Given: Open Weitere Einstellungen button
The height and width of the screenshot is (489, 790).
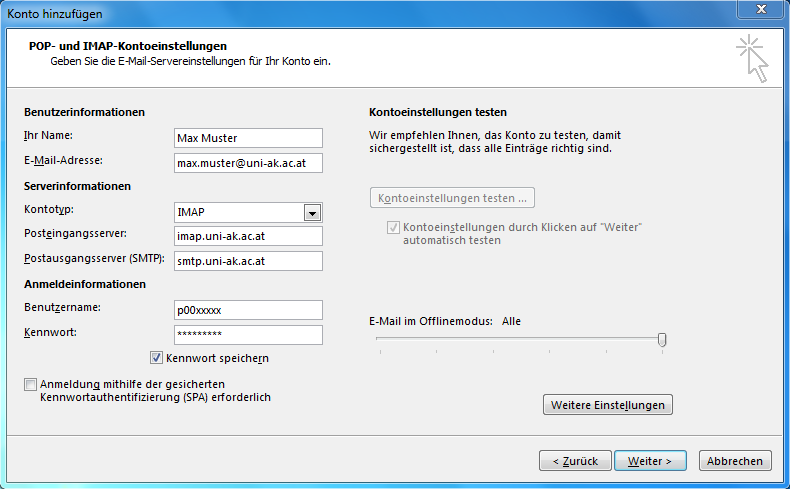Looking at the screenshot, I should coord(608,405).
